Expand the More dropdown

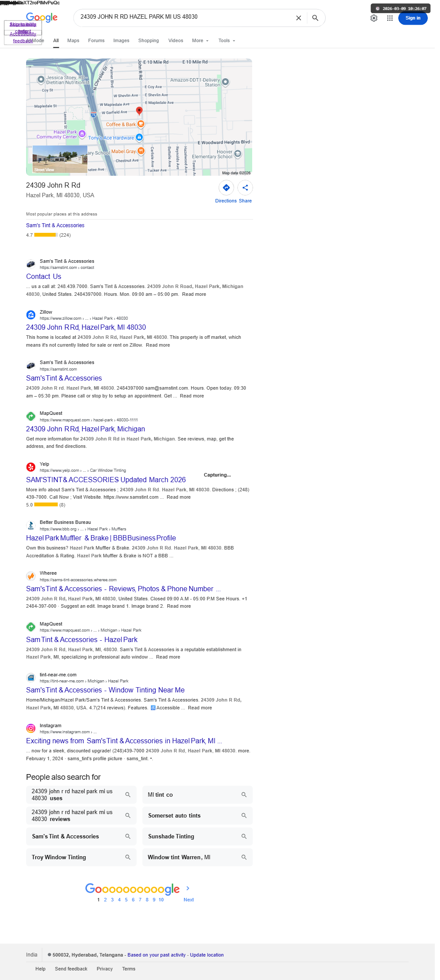point(200,41)
